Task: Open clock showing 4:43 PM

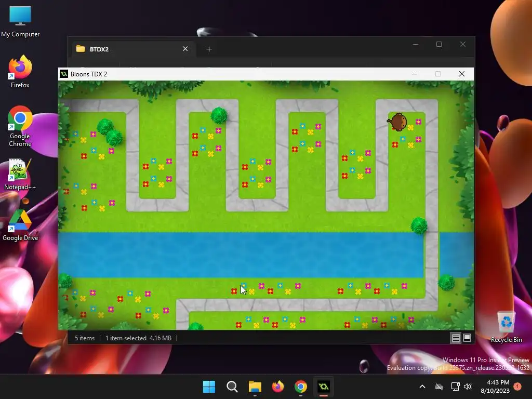Action: pos(495,387)
